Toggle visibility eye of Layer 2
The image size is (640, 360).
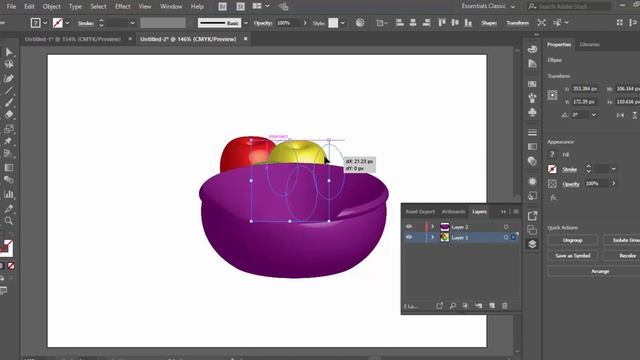click(x=409, y=227)
